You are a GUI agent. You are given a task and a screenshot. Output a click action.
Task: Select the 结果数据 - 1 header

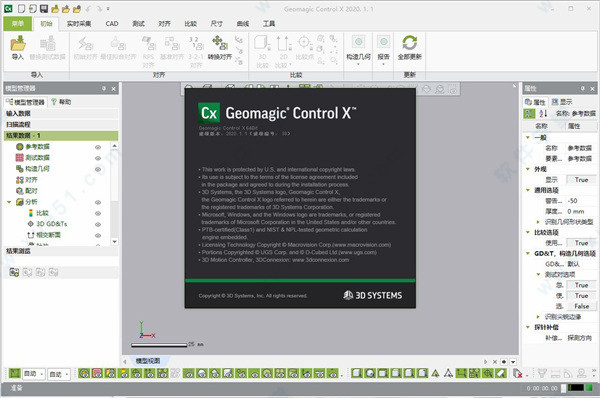click(61, 135)
